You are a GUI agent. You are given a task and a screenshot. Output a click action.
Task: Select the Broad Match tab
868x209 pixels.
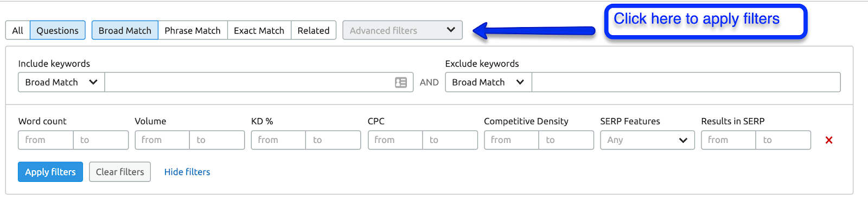click(x=125, y=30)
